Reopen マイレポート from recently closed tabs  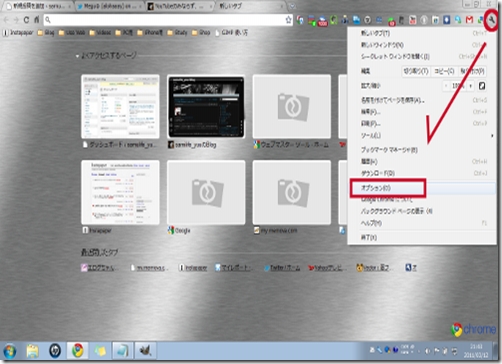coord(234,268)
